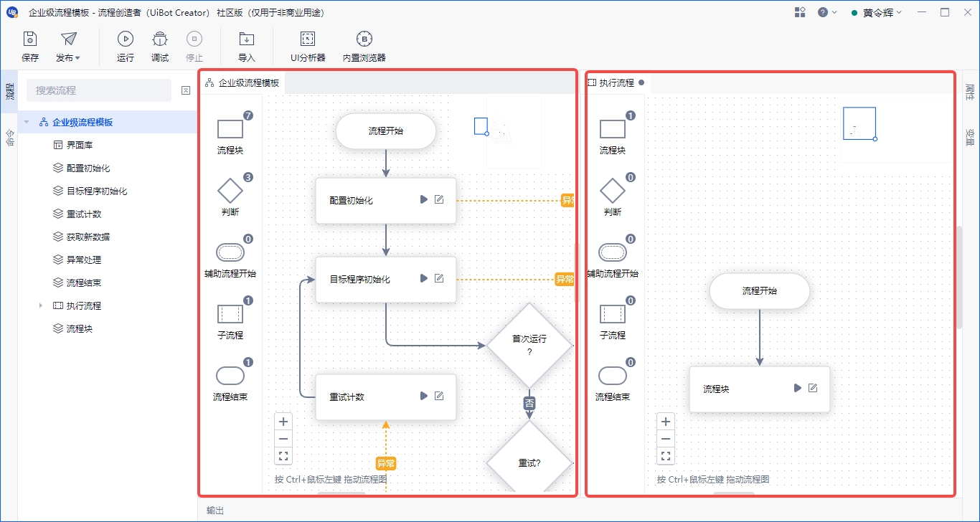
Task: Open the help question mark menu
Action: (826, 12)
